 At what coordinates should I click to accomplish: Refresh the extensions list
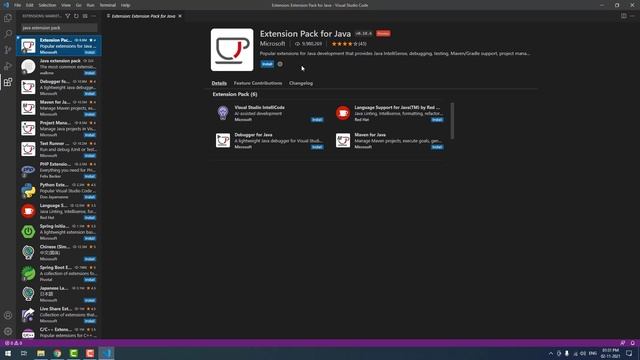click(76, 16)
